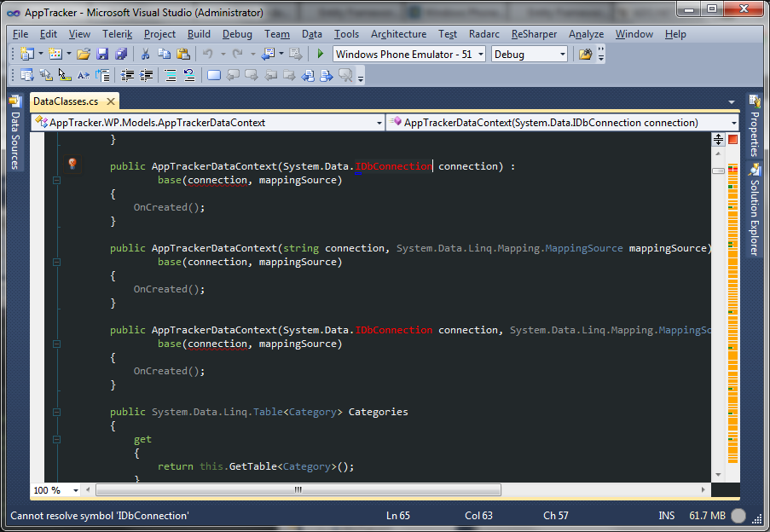Click the Display Object Member List icon
Viewport: 770px width, 532px height.
click(26, 75)
